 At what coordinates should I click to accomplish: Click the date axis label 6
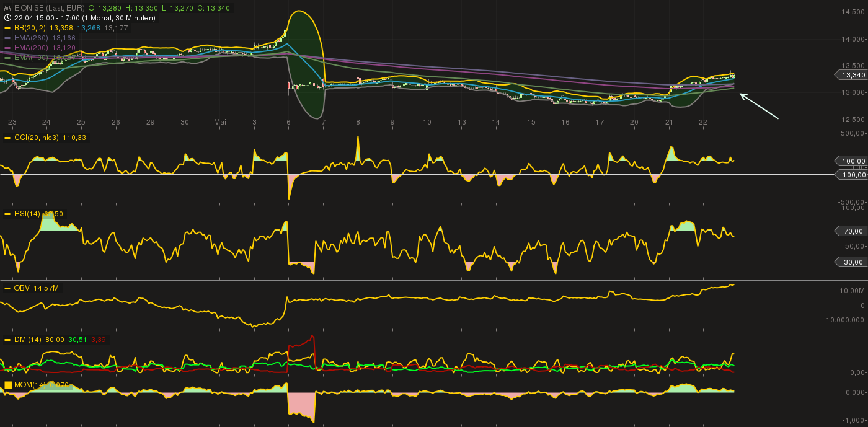[x=289, y=123]
